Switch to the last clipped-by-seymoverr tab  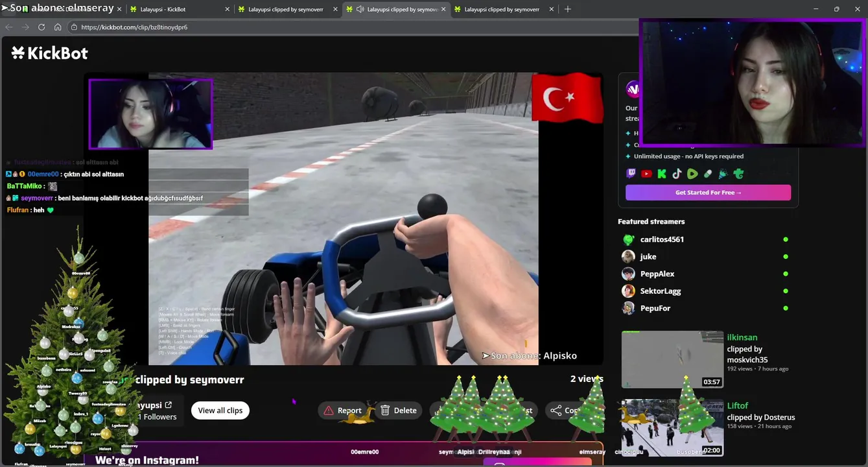(x=504, y=9)
